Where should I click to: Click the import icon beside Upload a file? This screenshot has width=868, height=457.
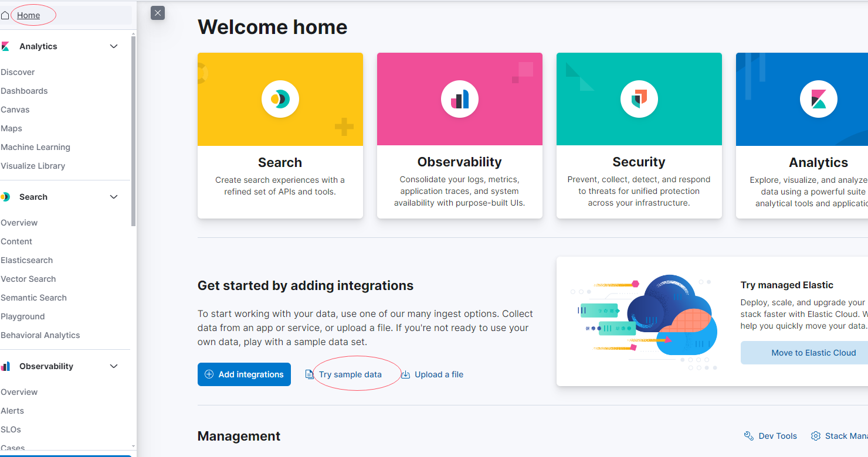click(x=405, y=374)
